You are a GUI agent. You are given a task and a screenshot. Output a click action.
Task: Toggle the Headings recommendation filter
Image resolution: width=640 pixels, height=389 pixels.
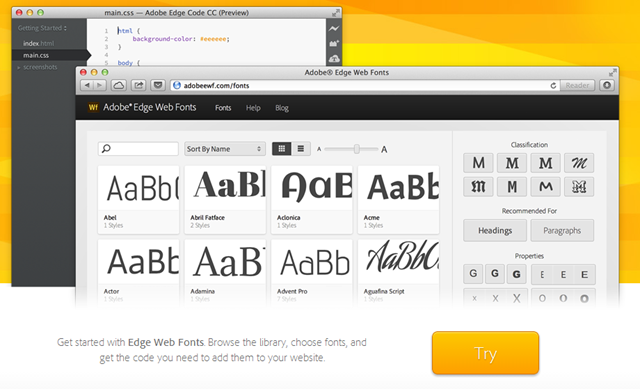click(x=495, y=231)
